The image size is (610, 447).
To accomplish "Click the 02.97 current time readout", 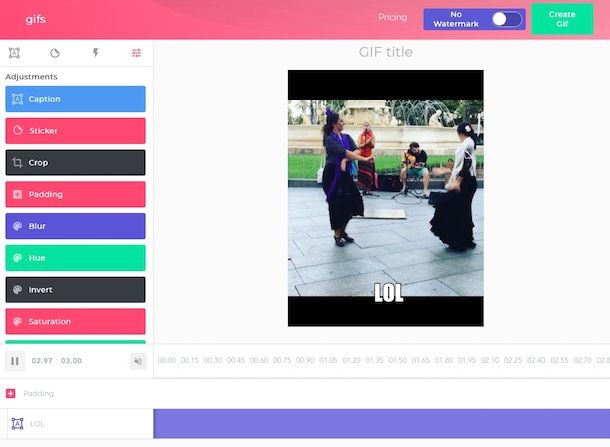I will [x=42, y=361].
